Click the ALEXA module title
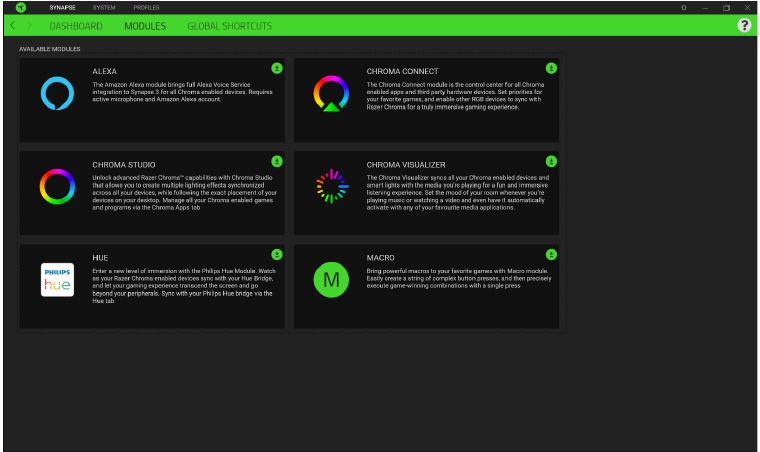The width and height of the screenshot is (760, 452). coord(104,71)
